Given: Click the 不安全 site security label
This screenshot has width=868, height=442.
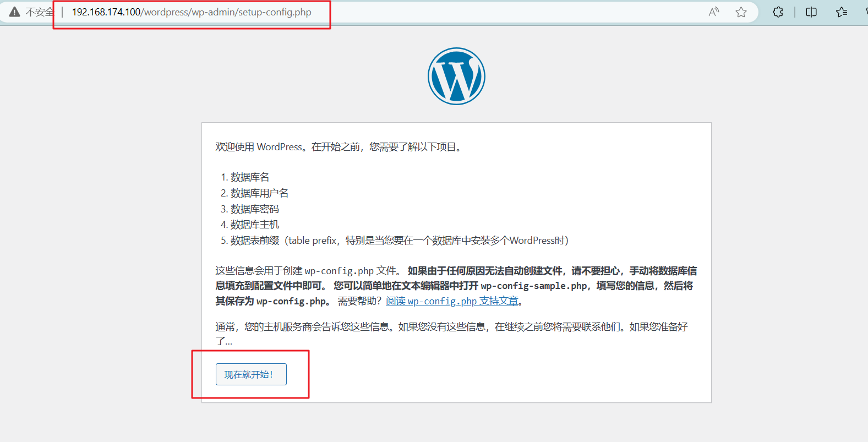Looking at the screenshot, I should click(40, 12).
